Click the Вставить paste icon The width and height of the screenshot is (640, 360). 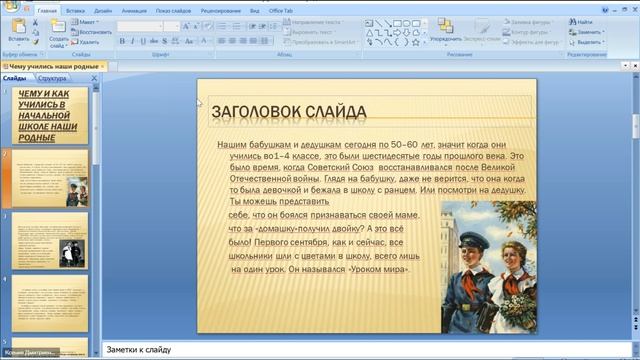click(19, 26)
